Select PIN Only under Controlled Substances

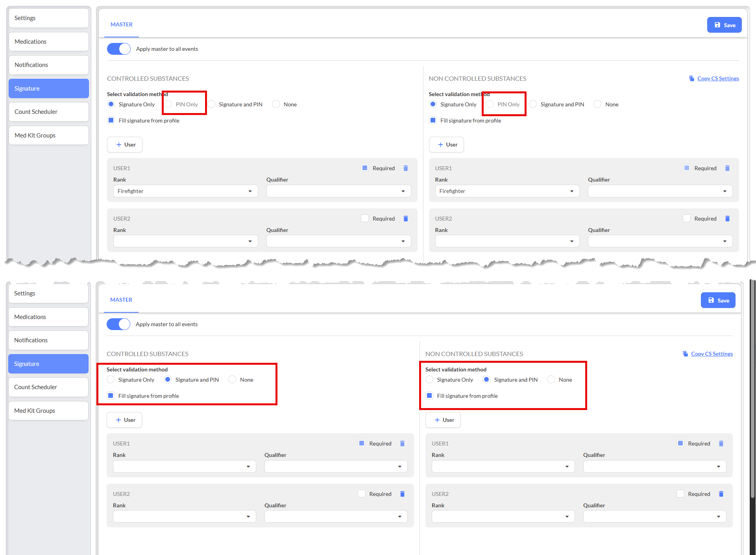click(x=168, y=104)
